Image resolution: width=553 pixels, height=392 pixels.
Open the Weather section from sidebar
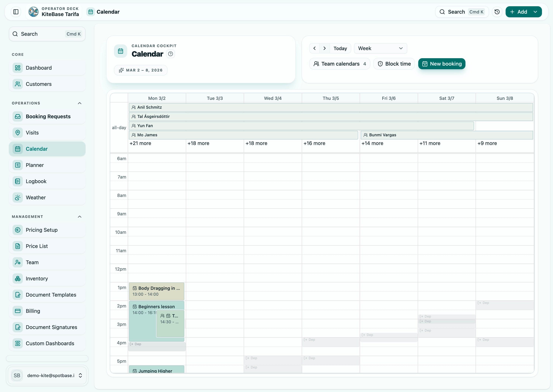17,197
